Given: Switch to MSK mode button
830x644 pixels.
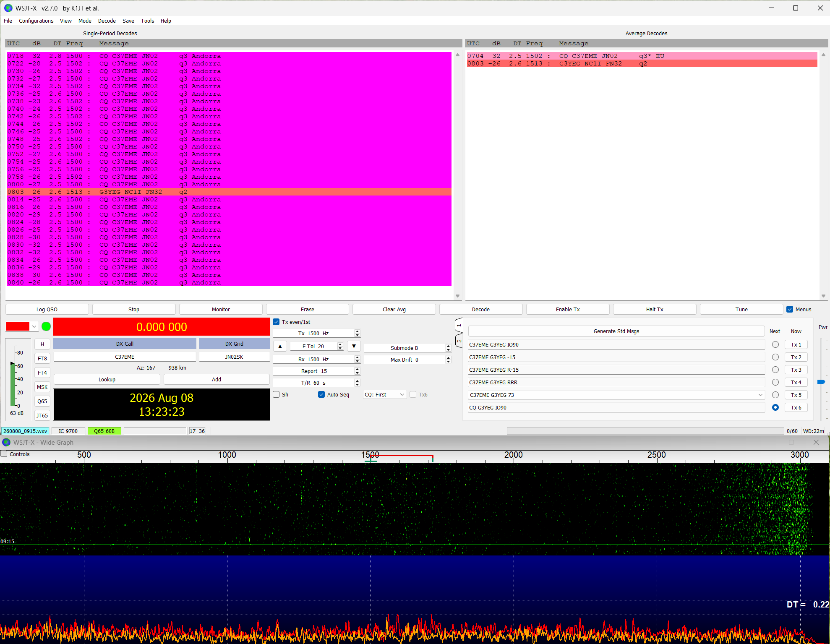Looking at the screenshot, I should [x=42, y=387].
